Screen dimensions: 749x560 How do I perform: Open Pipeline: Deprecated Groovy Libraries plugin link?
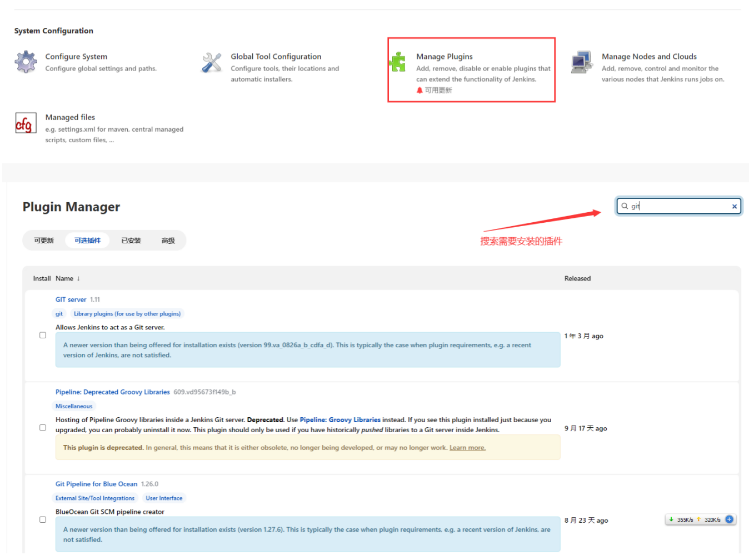[113, 392]
